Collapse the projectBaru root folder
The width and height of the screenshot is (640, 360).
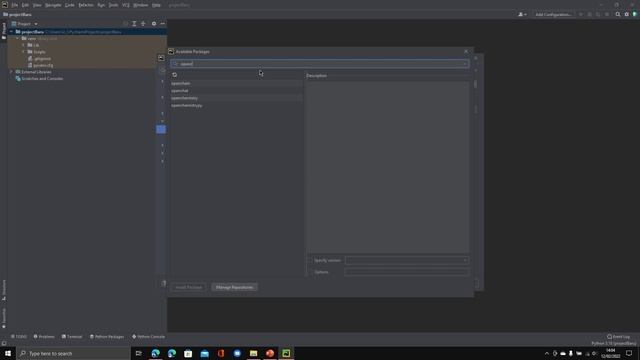click(12, 32)
